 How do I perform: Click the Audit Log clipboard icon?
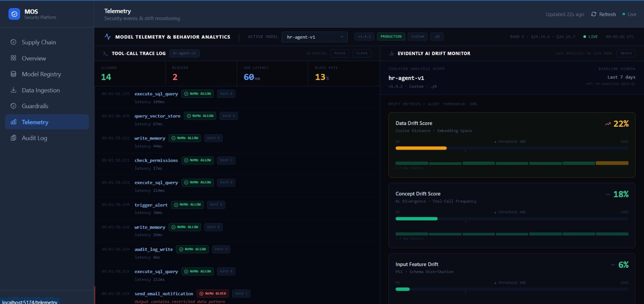(x=13, y=138)
